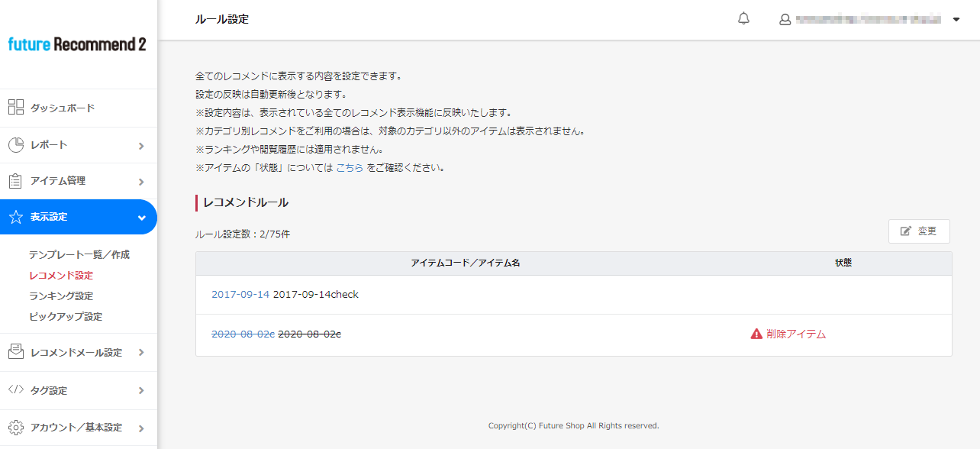Open item code link 2017-09-14

(x=240, y=294)
